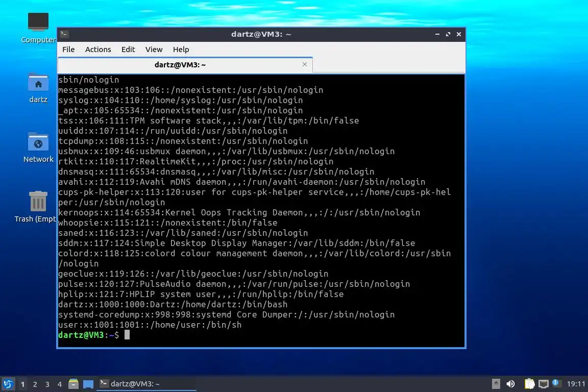Open the View menu
Viewport: 588px width, 392px height.
(154, 50)
